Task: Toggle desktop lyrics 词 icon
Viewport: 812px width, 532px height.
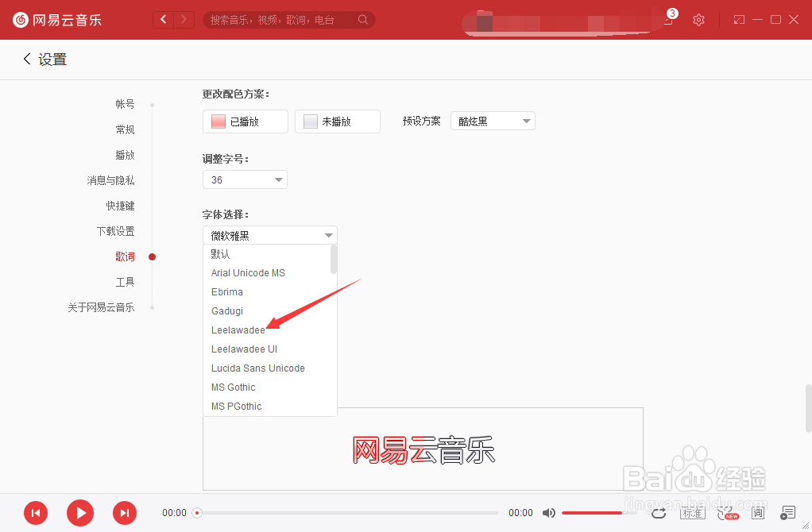Action: [x=758, y=513]
